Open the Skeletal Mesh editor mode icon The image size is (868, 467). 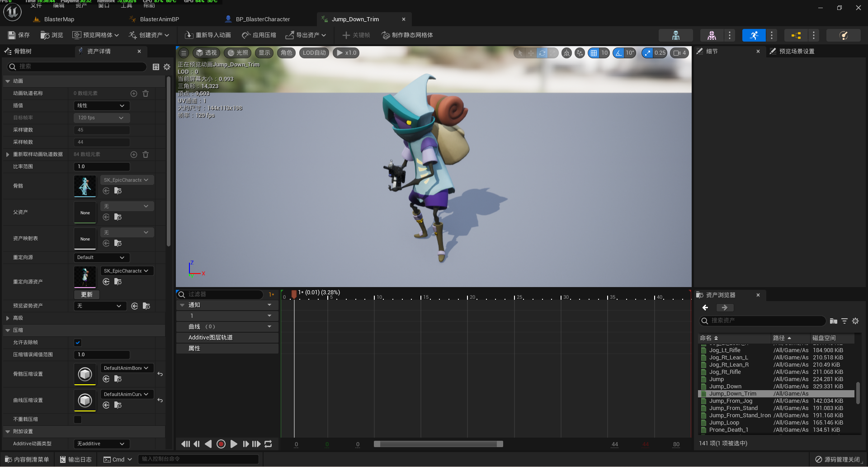tap(712, 35)
